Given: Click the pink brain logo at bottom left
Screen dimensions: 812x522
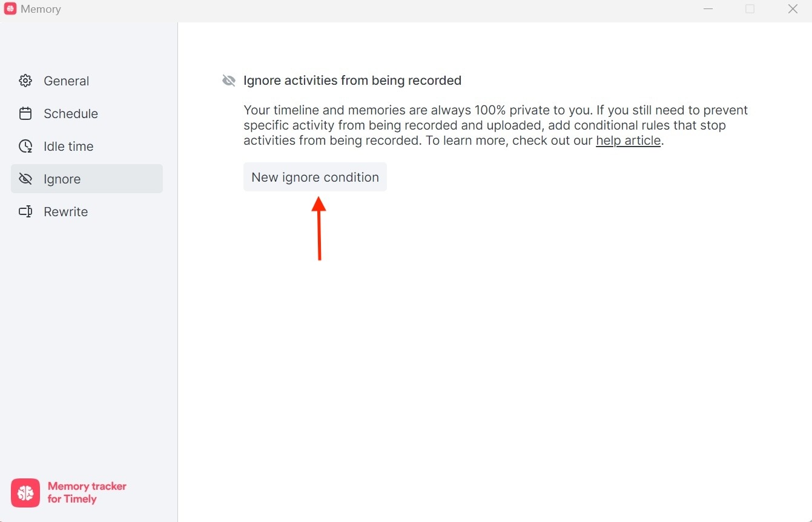Looking at the screenshot, I should pyautogui.click(x=25, y=493).
